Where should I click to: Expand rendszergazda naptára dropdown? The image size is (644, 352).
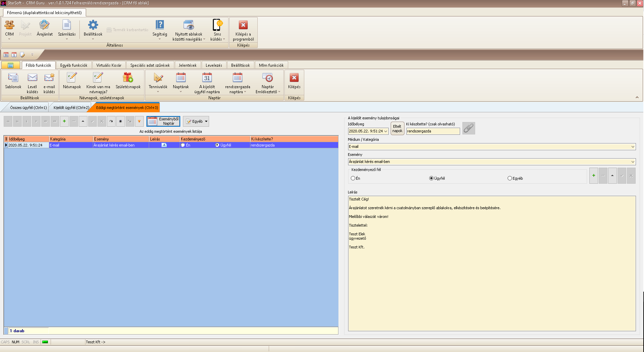245,92
